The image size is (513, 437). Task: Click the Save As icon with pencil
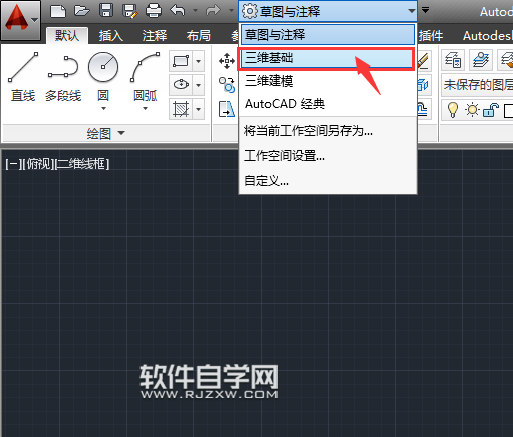pyautogui.click(x=130, y=11)
